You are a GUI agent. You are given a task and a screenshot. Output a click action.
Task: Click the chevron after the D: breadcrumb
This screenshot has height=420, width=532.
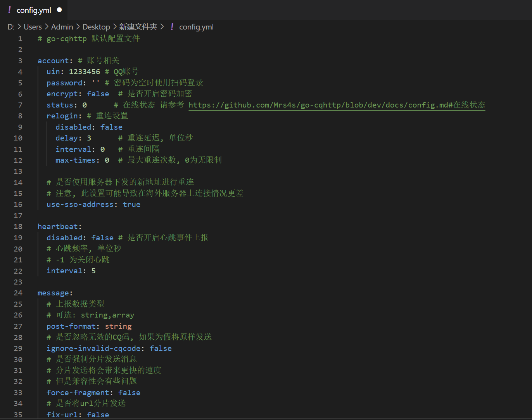point(19,27)
